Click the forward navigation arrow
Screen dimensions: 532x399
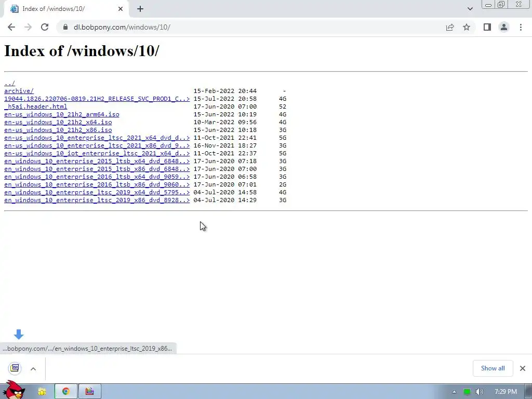click(x=28, y=27)
